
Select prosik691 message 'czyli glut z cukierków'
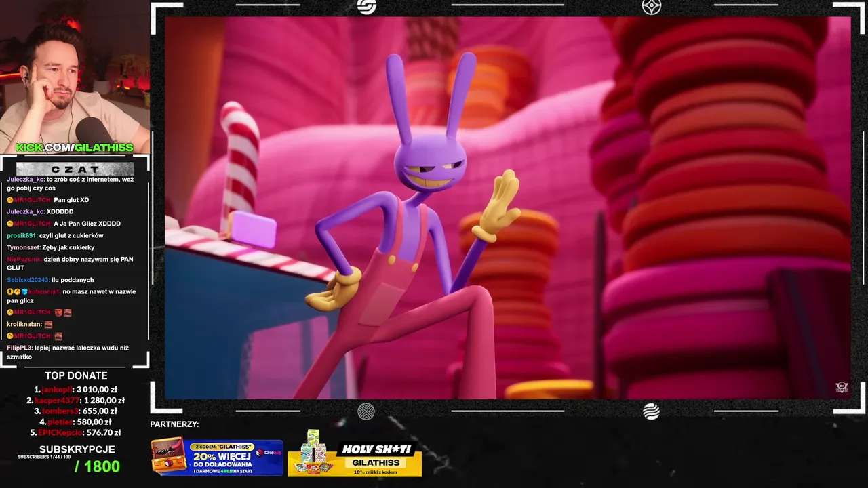coord(55,235)
